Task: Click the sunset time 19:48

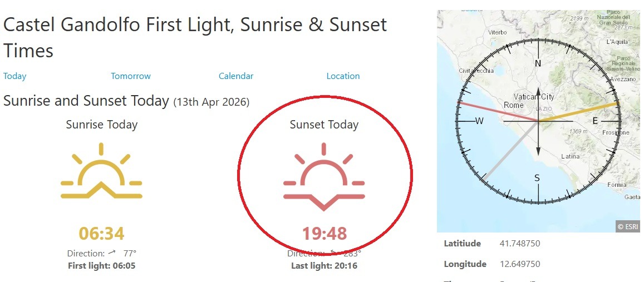Action: pos(325,234)
